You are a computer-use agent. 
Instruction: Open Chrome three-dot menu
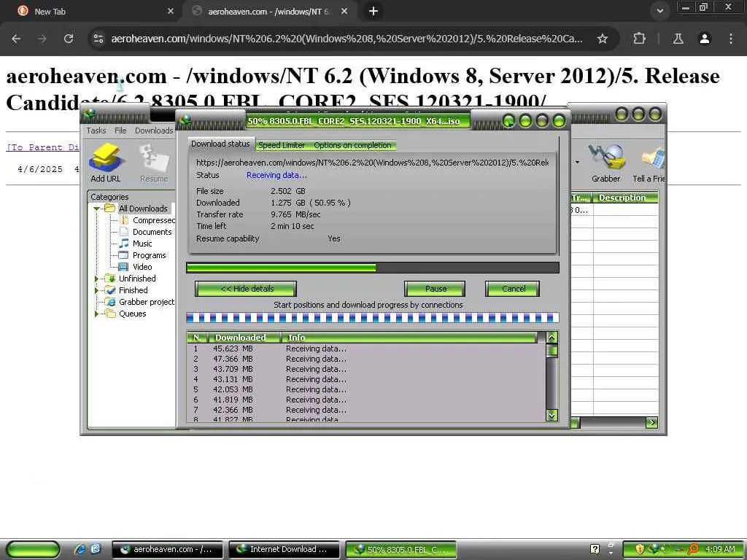tap(731, 39)
